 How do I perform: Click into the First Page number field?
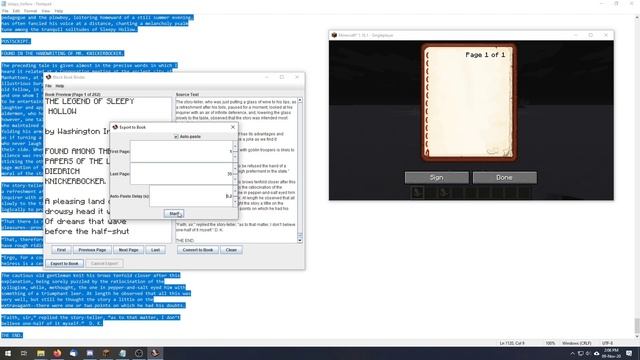[x=181, y=151]
